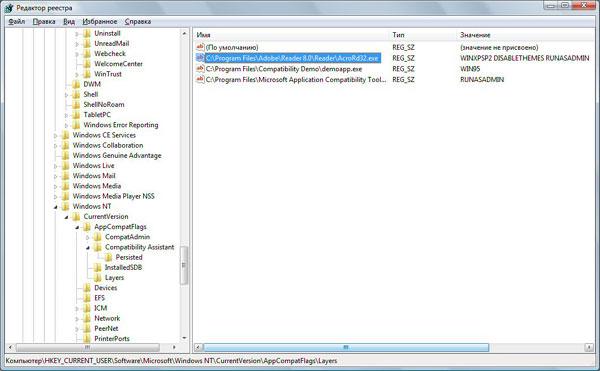Click the tree pane vertical scrollbar thumb

click(x=184, y=265)
